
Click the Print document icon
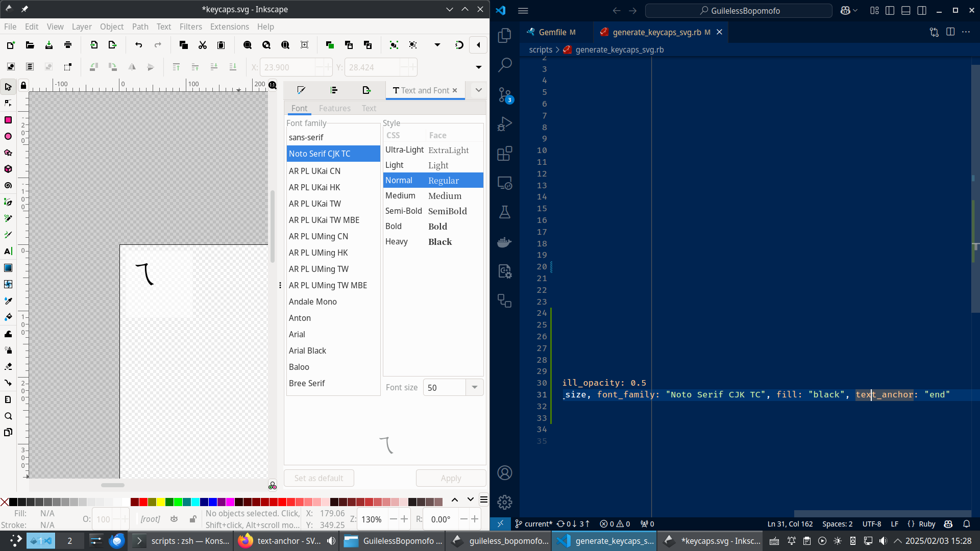click(x=68, y=45)
